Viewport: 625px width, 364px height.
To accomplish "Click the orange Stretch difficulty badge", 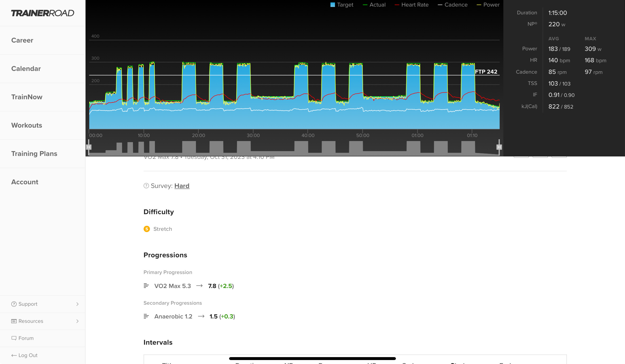I will click(147, 229).
